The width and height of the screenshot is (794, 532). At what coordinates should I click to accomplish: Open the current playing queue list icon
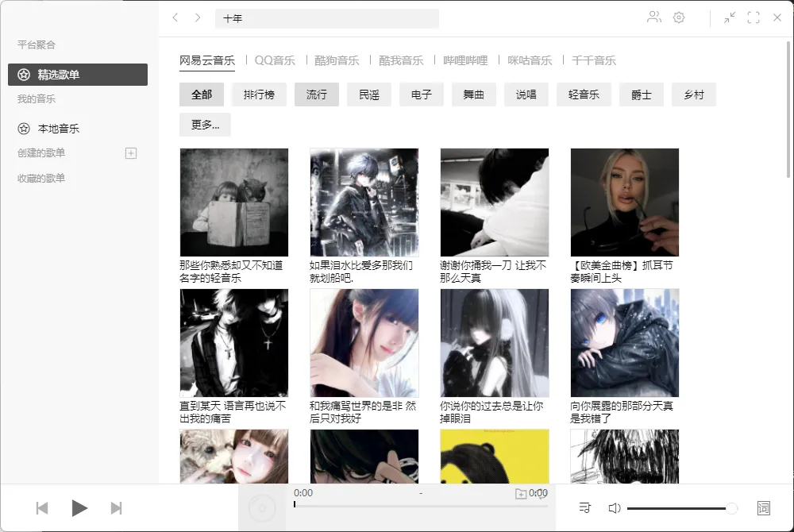(584, 507)
